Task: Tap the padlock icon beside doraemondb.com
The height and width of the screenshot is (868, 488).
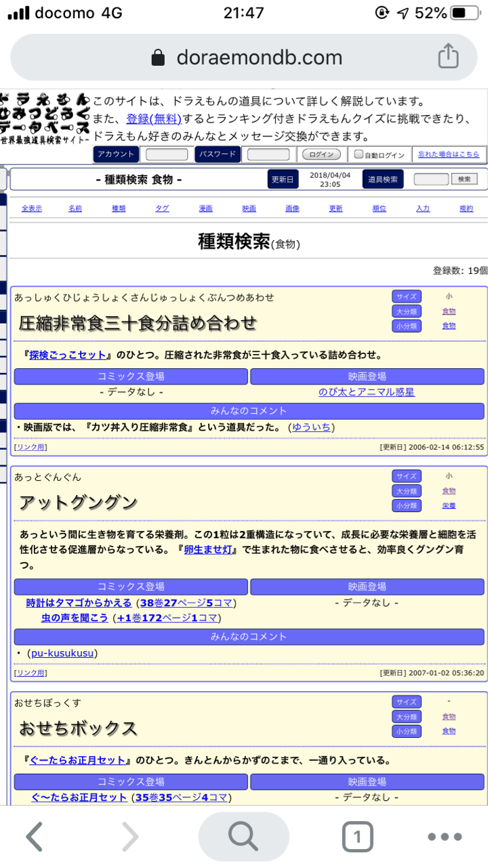Action: pos(158,58)
